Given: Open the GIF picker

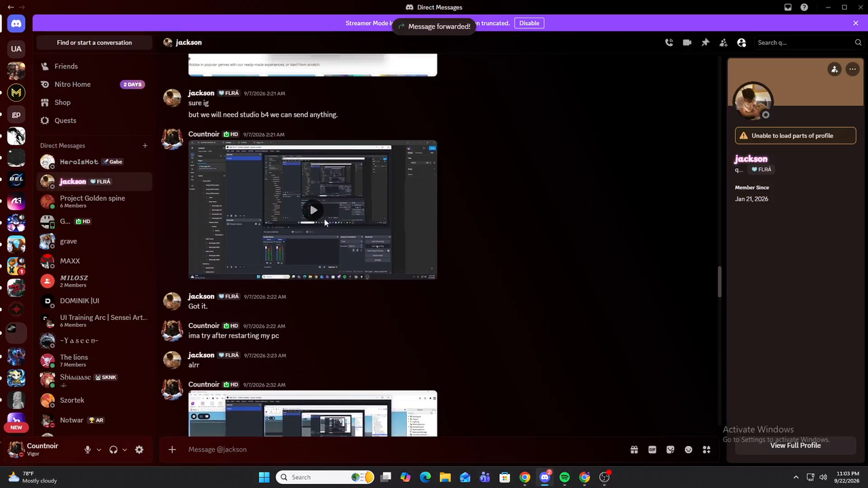Looking at the screenshot, I should 652,449.
